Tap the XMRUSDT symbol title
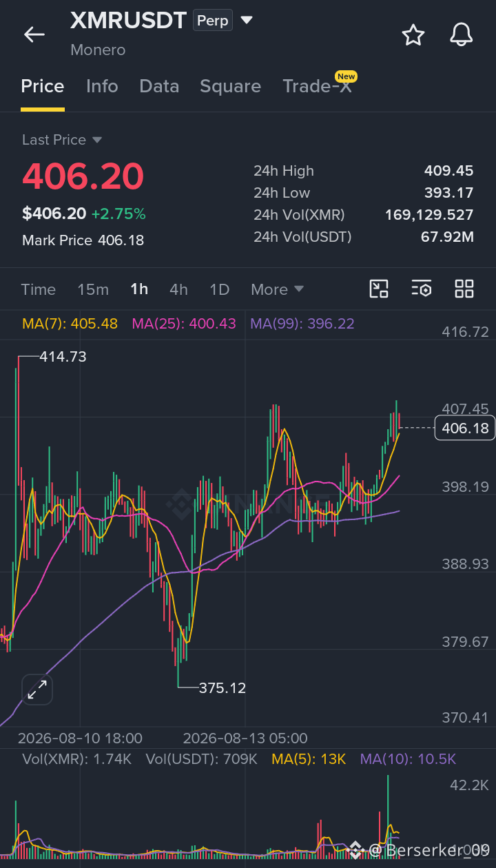The image size is (496, 868). pyautogui.click(x=128, y=21)
